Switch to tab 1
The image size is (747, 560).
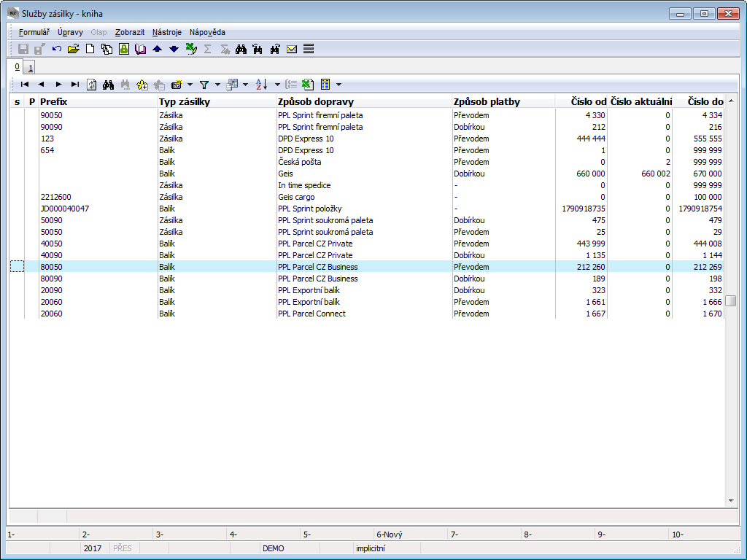tap(31, 67)
